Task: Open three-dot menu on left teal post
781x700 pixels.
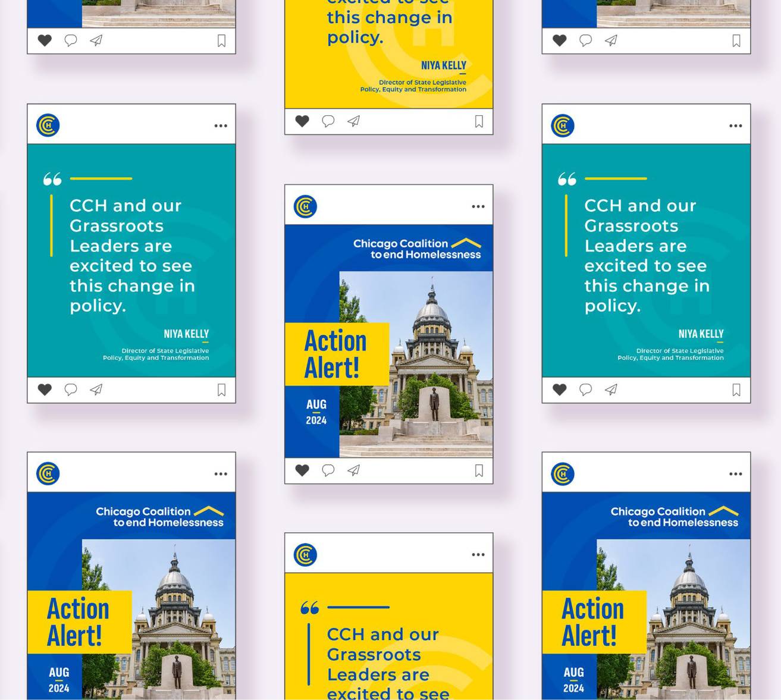Action: pos(221,126)
